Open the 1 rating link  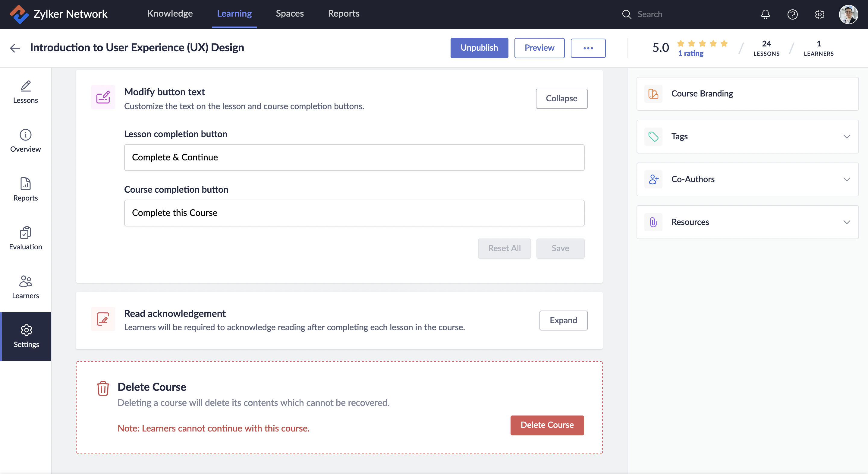690,53
